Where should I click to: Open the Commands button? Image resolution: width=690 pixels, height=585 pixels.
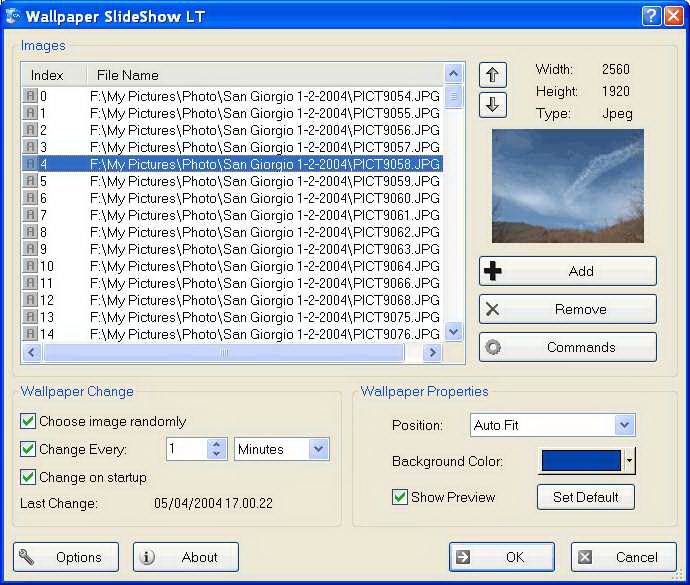click(x=568, y=347)
